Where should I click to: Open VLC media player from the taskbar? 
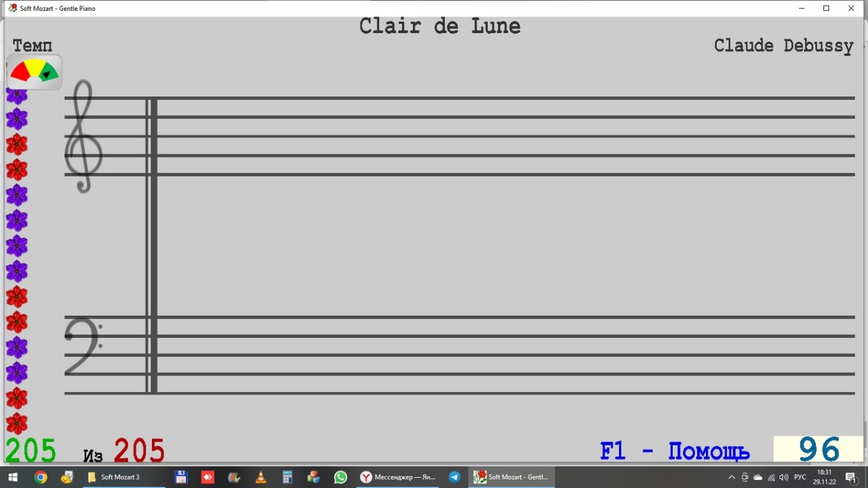pos(260,477)
